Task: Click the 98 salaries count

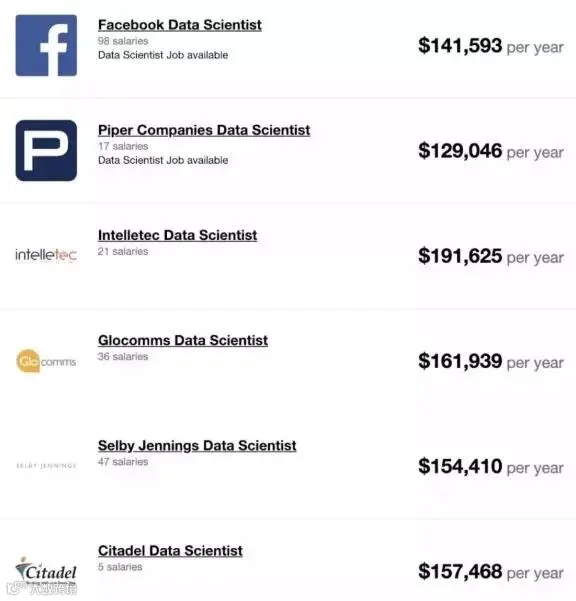Action: 123,41
